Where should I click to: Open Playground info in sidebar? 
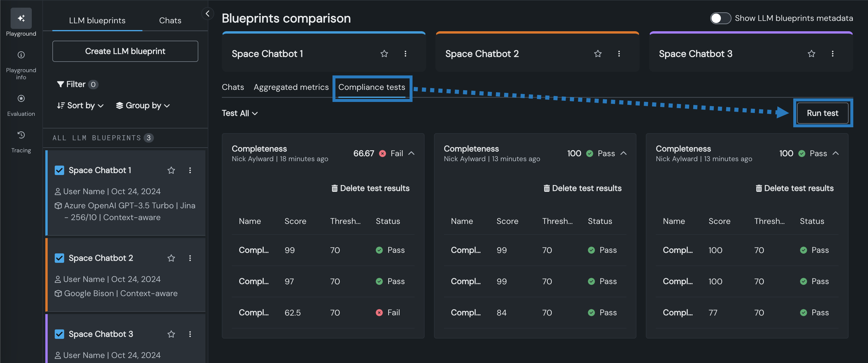pyautogui.click(x=21, y=55)
